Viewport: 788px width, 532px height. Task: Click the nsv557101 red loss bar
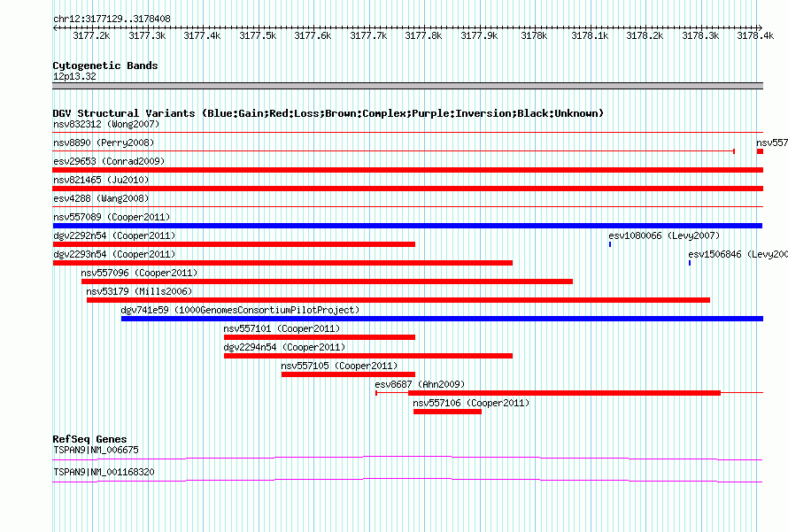[320, 337]
